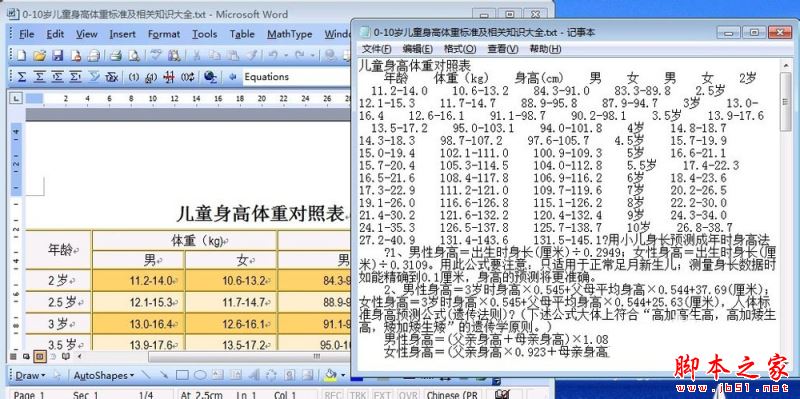Select the Oval drawing tool
This screenshot has height=399, width=800.
point(200,376)
